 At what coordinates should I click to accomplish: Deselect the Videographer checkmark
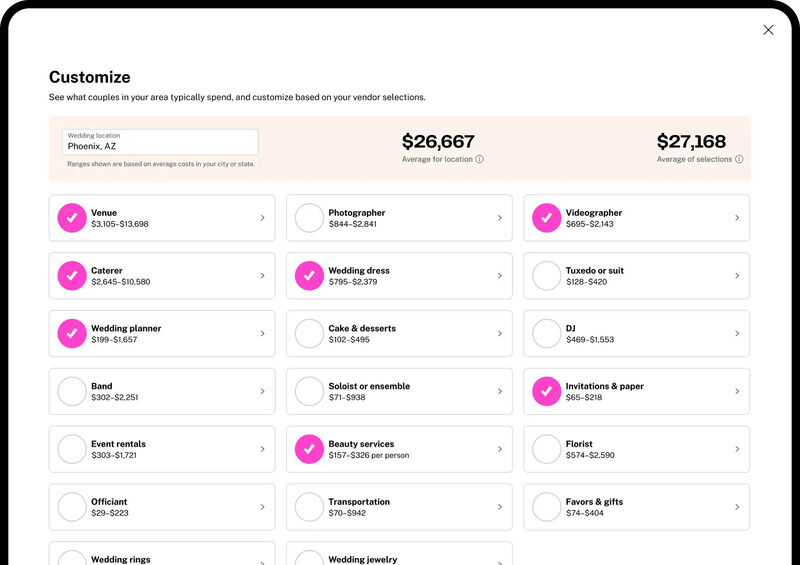546,218
